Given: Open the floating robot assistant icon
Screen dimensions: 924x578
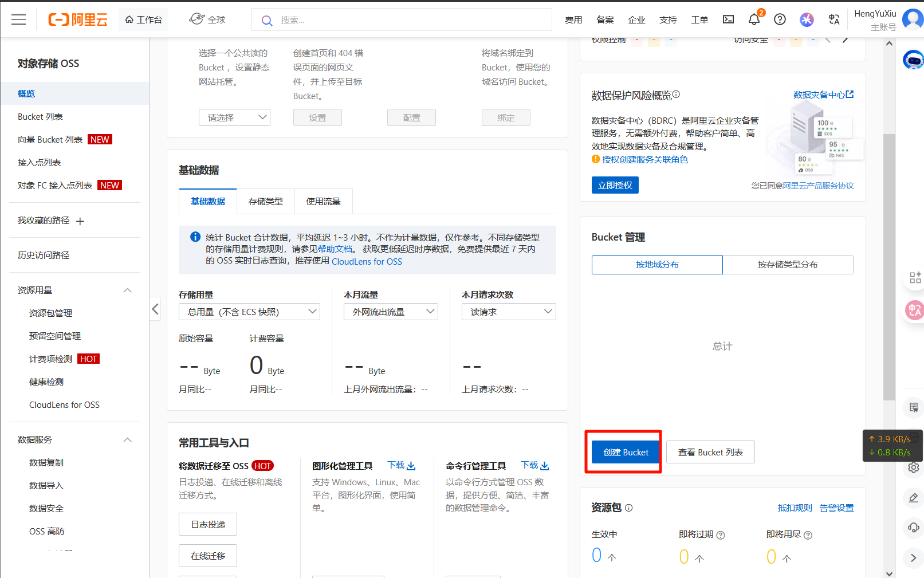Looking at the screenshot, I should click(913, 60).
